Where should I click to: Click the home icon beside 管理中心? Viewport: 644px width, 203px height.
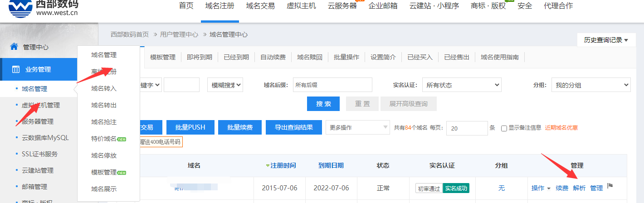point(14,47)
